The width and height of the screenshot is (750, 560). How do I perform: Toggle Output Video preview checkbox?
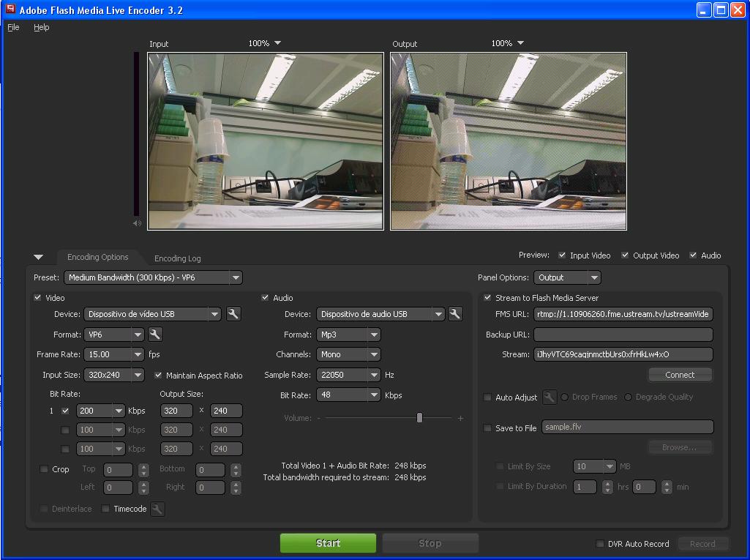[625, 255]
